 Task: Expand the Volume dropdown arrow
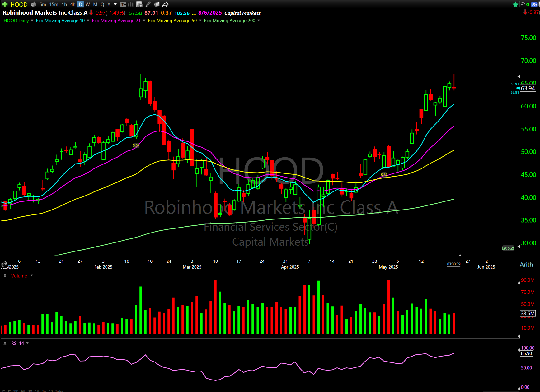pos(31,276)
